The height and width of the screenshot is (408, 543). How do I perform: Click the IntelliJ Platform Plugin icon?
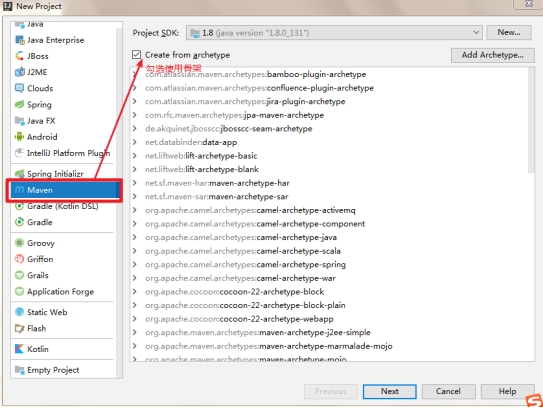tap(19, 153)
